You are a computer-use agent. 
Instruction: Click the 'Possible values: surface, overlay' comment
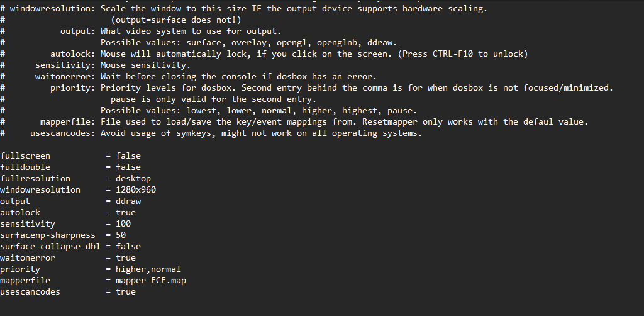(249, 43)
